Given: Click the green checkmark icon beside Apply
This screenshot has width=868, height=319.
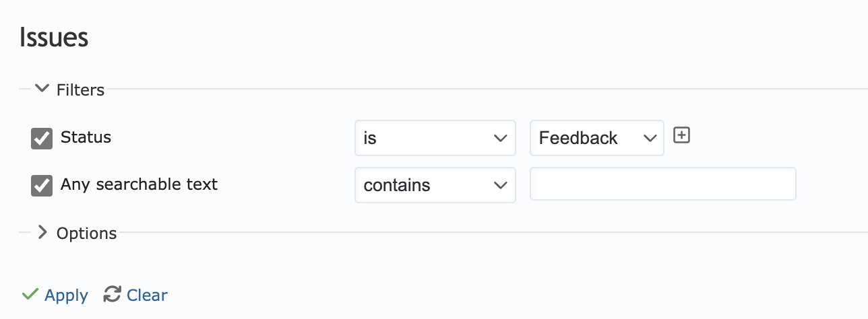Looking at the screenshot, I should coord(30,295).
